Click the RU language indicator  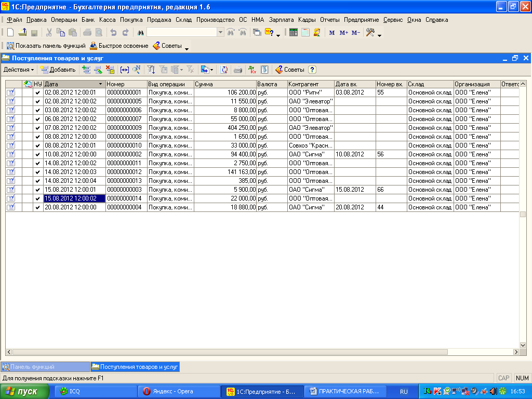tap(404, 392)
